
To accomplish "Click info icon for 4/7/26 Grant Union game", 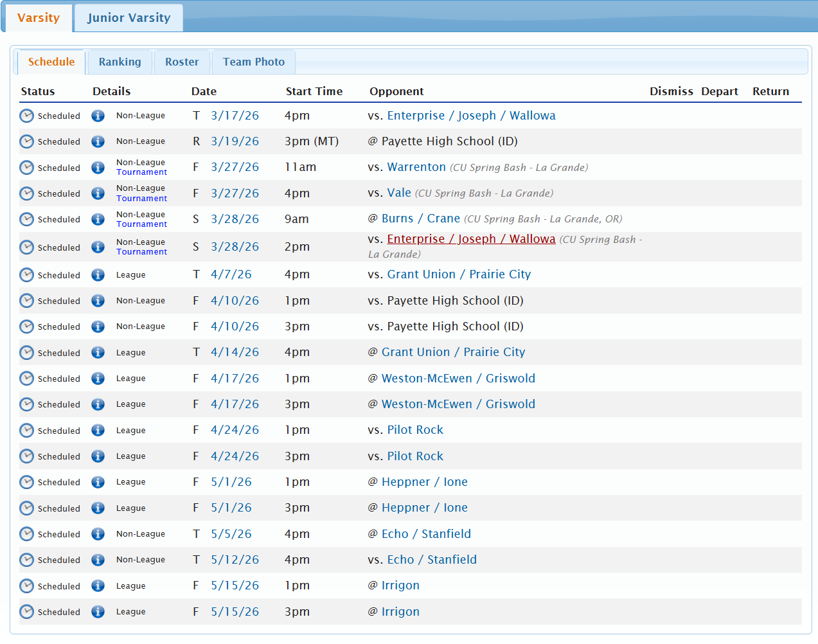I will click(x=98, y=275).
